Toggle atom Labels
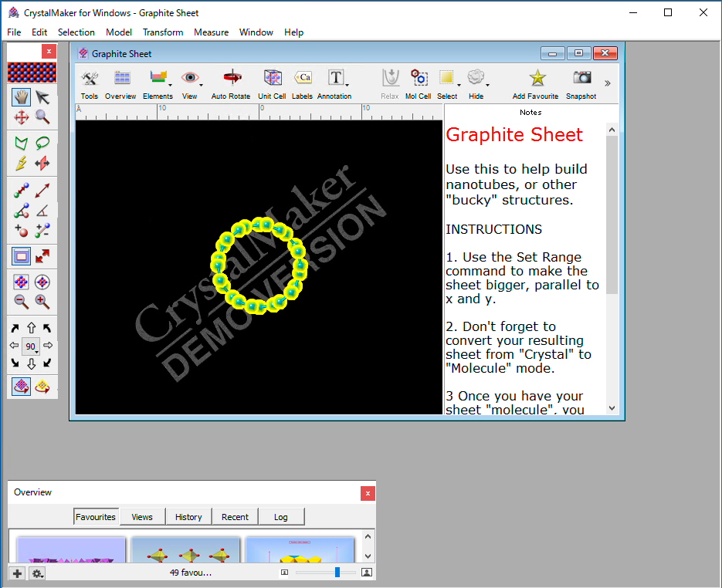722x588 pixels. pyautogui.click(x=303, y=84)
